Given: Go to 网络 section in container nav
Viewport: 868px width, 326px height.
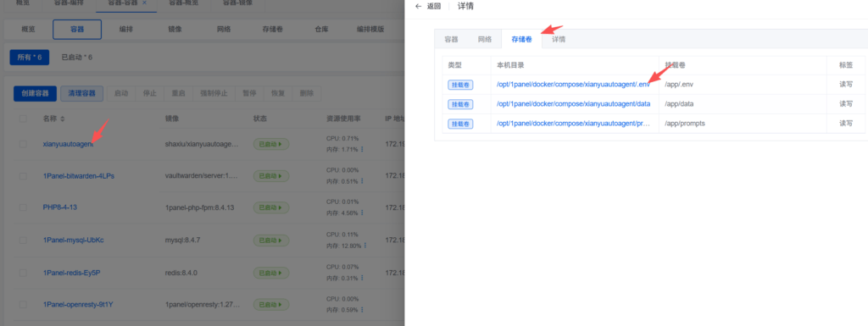Looking at the screenshot, I should pos(224,30).
